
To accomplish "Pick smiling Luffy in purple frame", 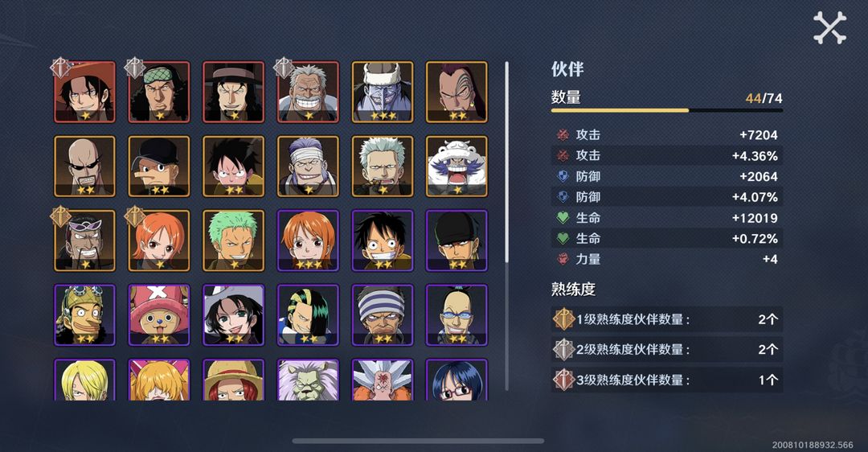I will (x=383, y=240).
